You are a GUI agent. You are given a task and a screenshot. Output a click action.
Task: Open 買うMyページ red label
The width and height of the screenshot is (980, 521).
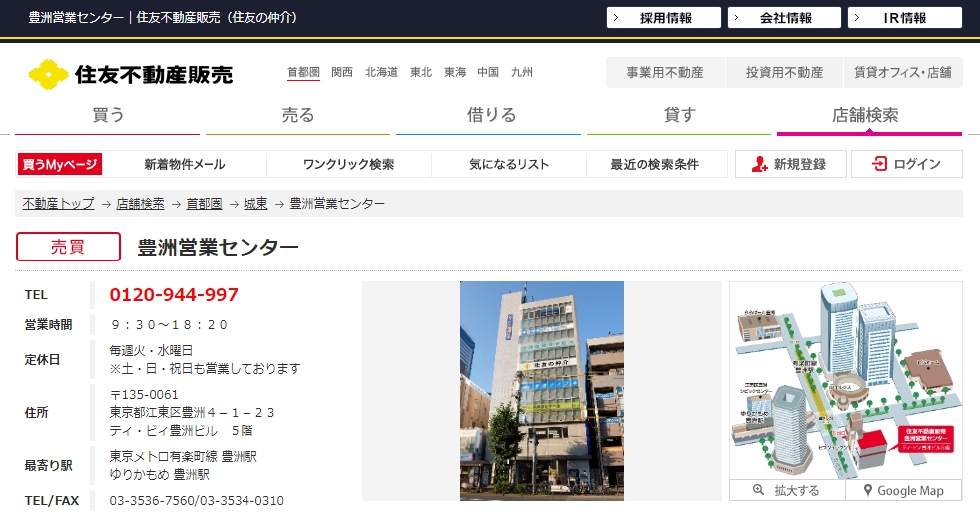tap(60, 164)
